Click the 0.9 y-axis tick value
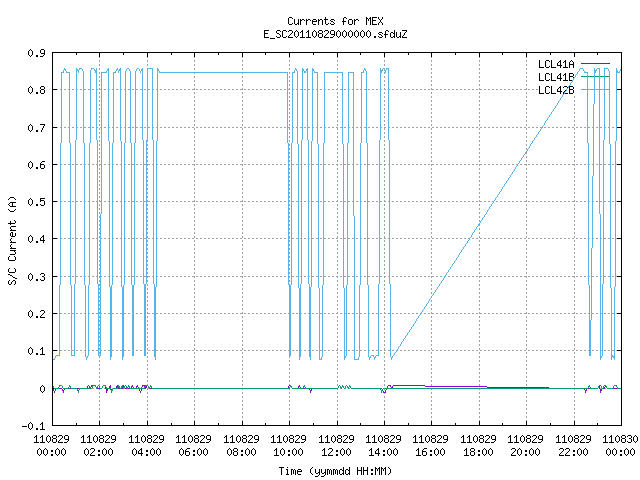This screenshot has width=640, height=480. (36, 53)
